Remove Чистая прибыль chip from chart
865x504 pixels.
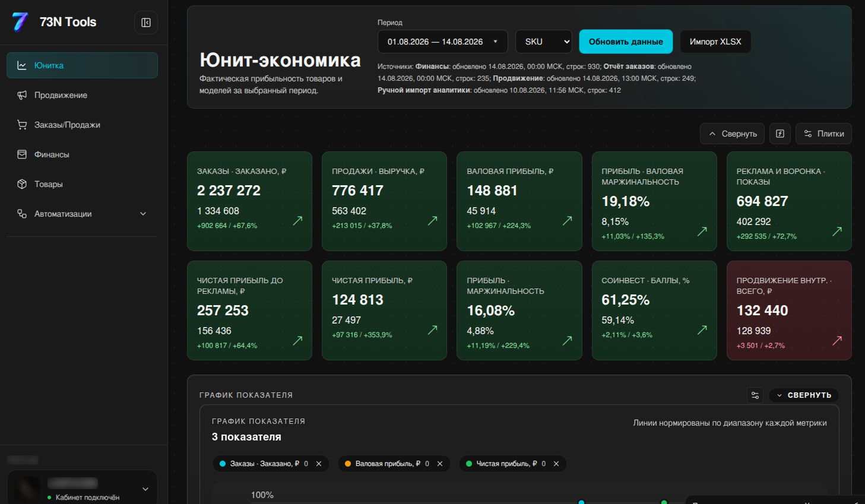(556, 464)
